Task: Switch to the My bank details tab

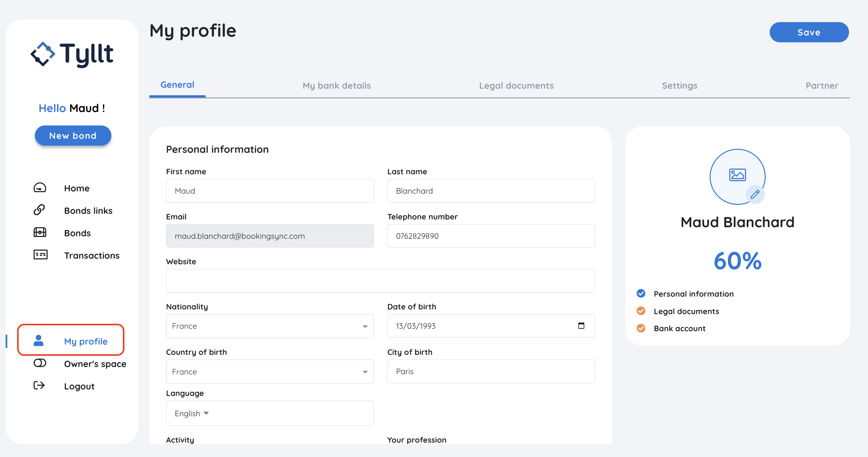Action: pyautogui.click(x=336, y=86)
